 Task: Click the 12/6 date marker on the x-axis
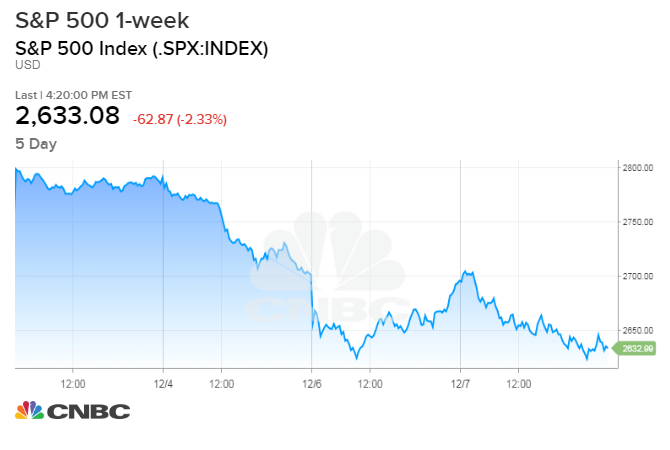(312, 383)
